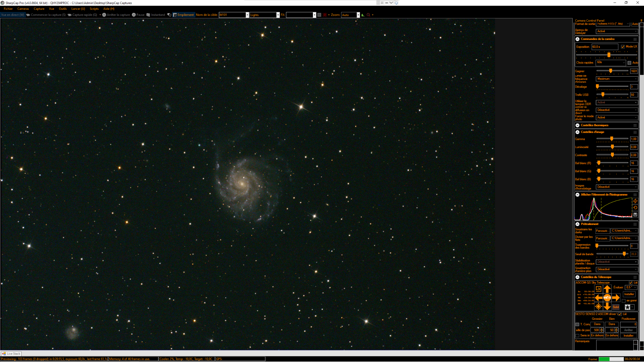Toggle SESTO SENSO 2 Lié checkbox

(x=619, y=314)
